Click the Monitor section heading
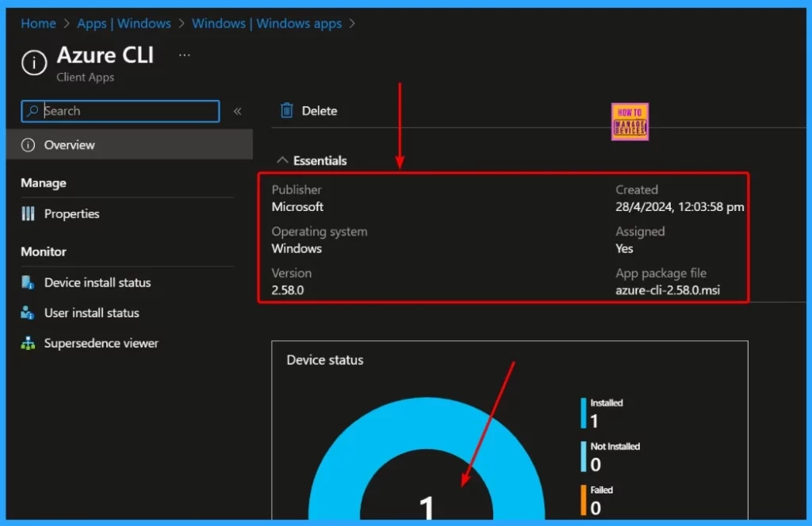The height and width of the screenshot is (526, 812). coord(44,251)
